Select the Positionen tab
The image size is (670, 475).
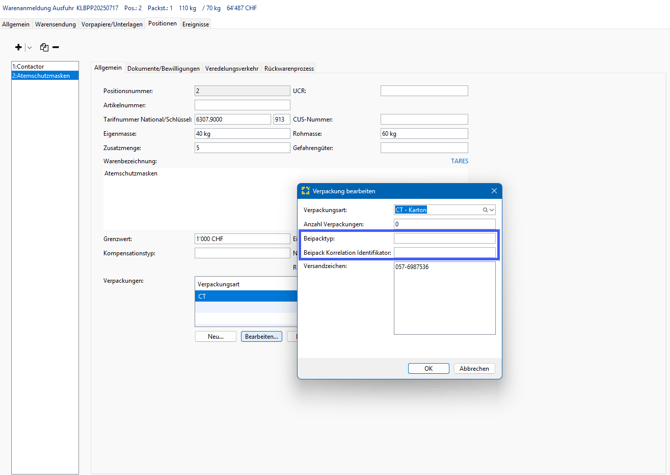(x=162, y=23)
